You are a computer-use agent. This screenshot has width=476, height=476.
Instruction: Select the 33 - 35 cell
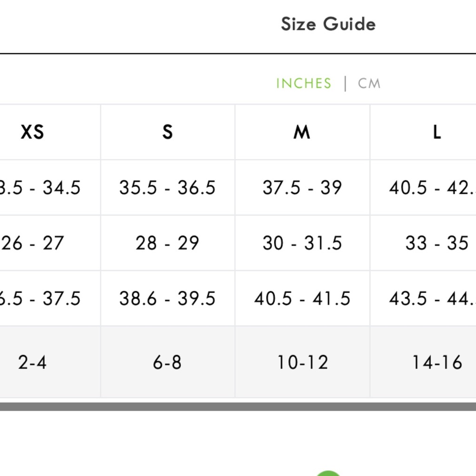[437, 243]
